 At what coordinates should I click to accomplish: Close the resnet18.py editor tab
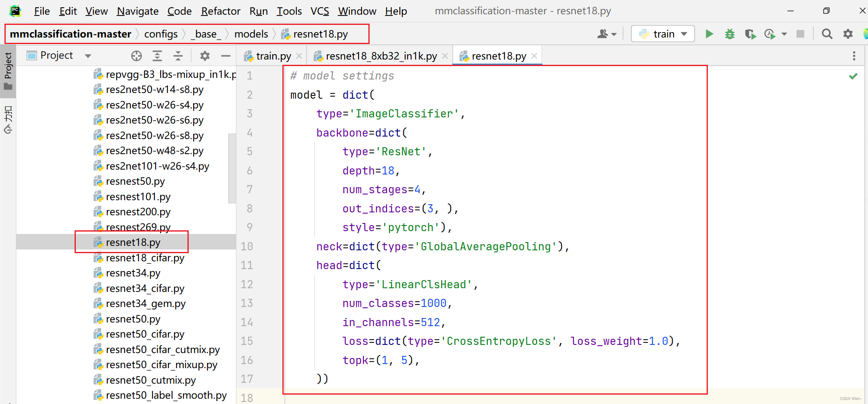coord(534,56)
